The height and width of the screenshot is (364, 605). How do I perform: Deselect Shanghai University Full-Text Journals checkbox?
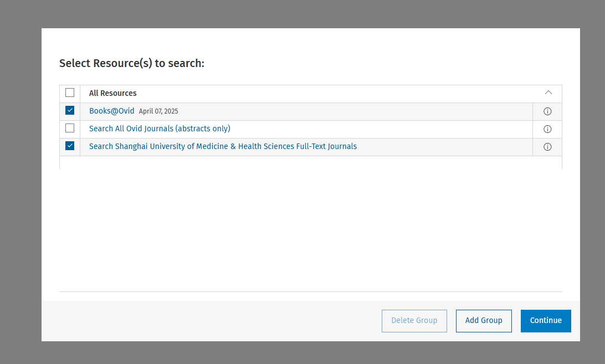tap(70, 146)
